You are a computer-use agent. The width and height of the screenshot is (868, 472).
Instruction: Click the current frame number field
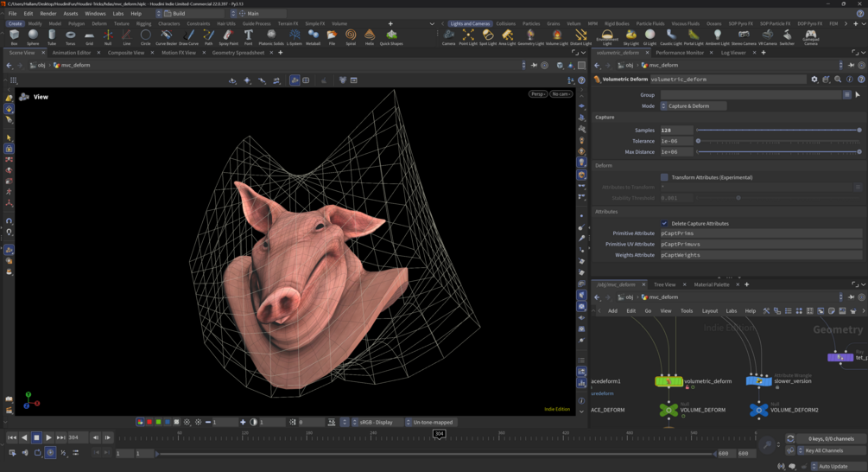click(76, 437)
